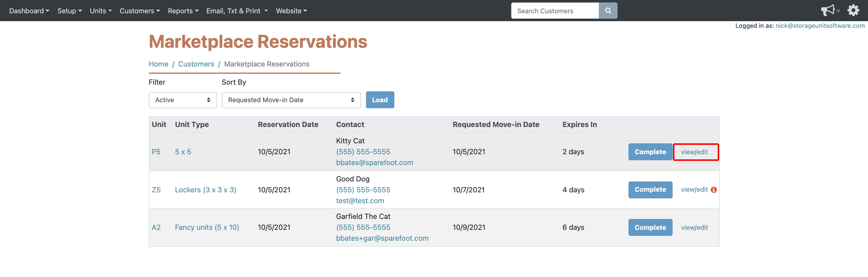Open the settings gear icon
Image resolution: width=868 pixels, height=277 pixels.
[853, 11]
